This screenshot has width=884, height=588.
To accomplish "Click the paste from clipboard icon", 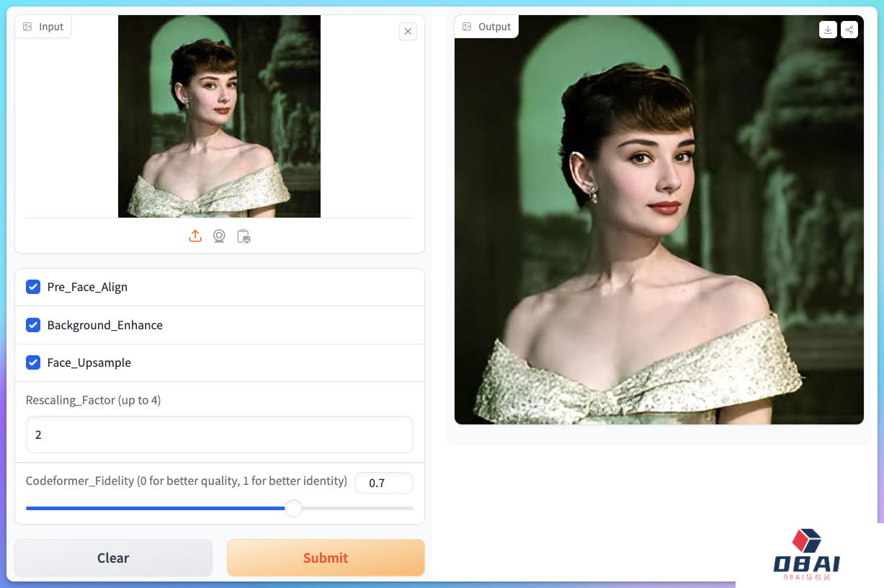I will pyautogui.click(x=244, y=236).
